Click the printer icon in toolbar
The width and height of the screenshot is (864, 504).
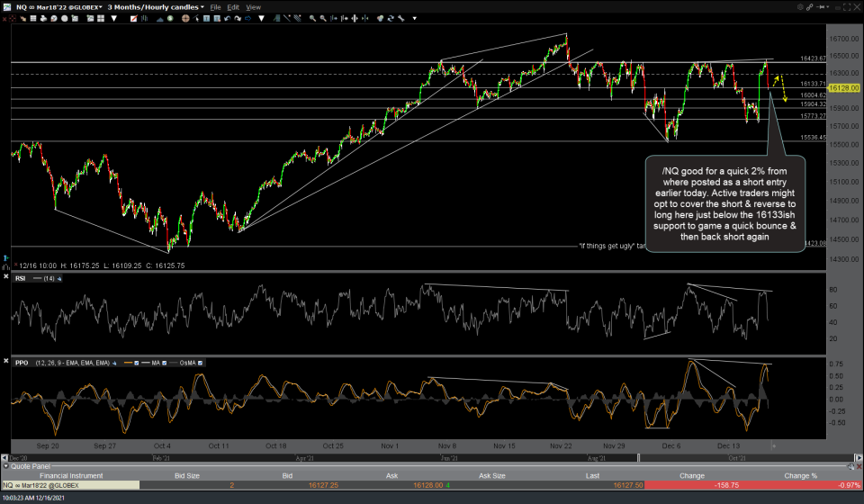click(43, 18)
